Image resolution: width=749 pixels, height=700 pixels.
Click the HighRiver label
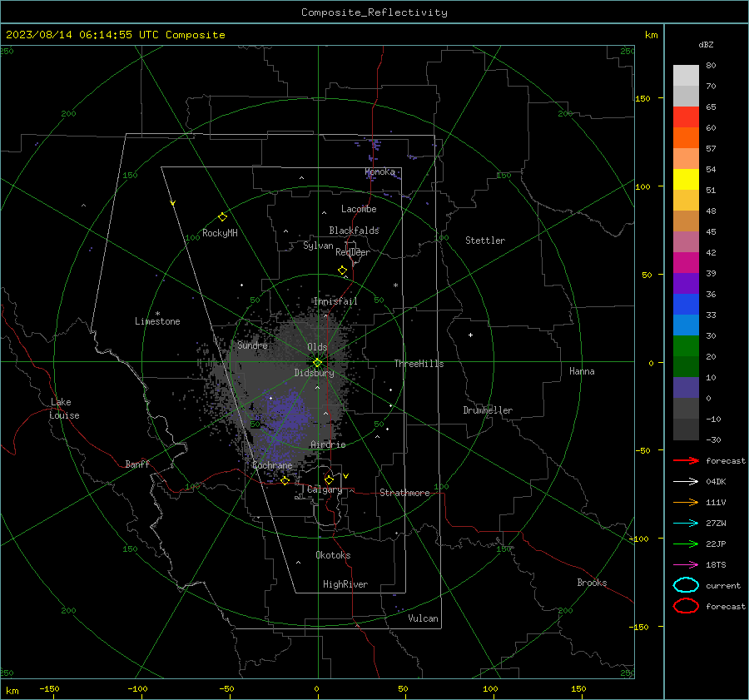tap(345, 584)
